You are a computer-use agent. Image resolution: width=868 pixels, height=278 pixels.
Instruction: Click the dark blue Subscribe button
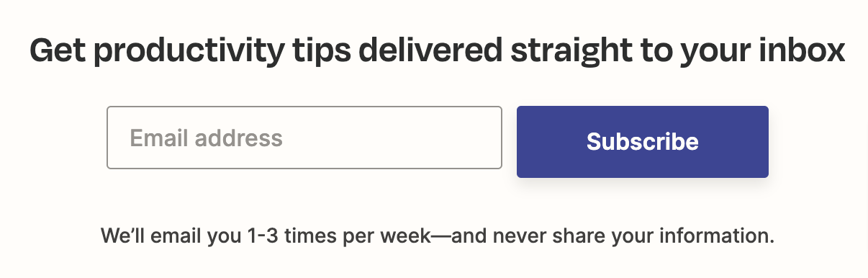pos(642,142)
